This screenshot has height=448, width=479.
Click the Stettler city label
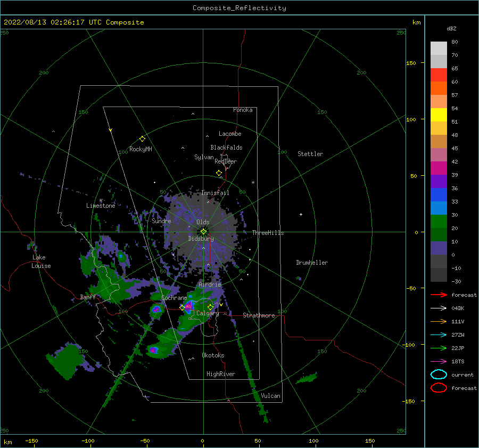click(310, 154)
